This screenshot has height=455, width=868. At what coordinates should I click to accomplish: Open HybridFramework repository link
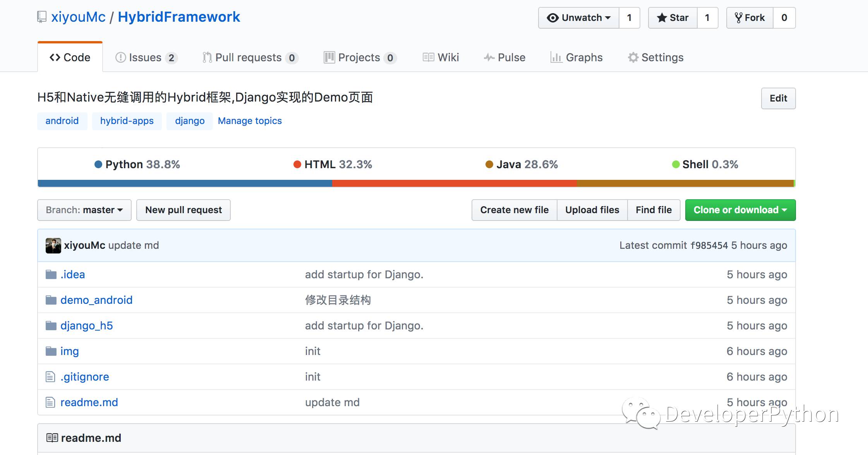179,17
